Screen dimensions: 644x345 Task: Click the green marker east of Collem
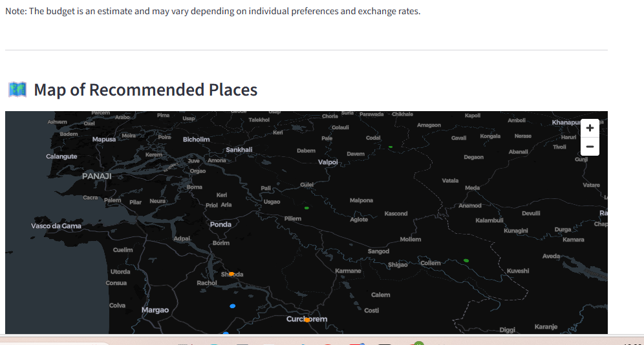click(x=466, y=260)
